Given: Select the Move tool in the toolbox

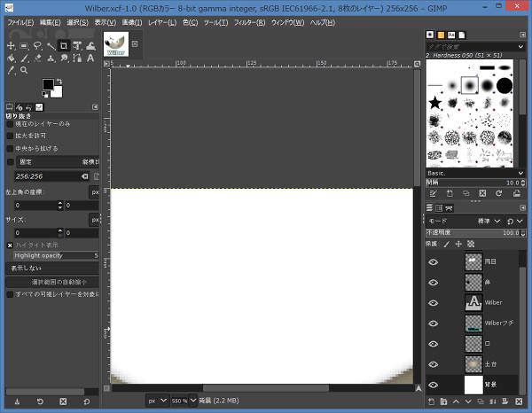Looking at the screenshot, I should pos(11,46).
